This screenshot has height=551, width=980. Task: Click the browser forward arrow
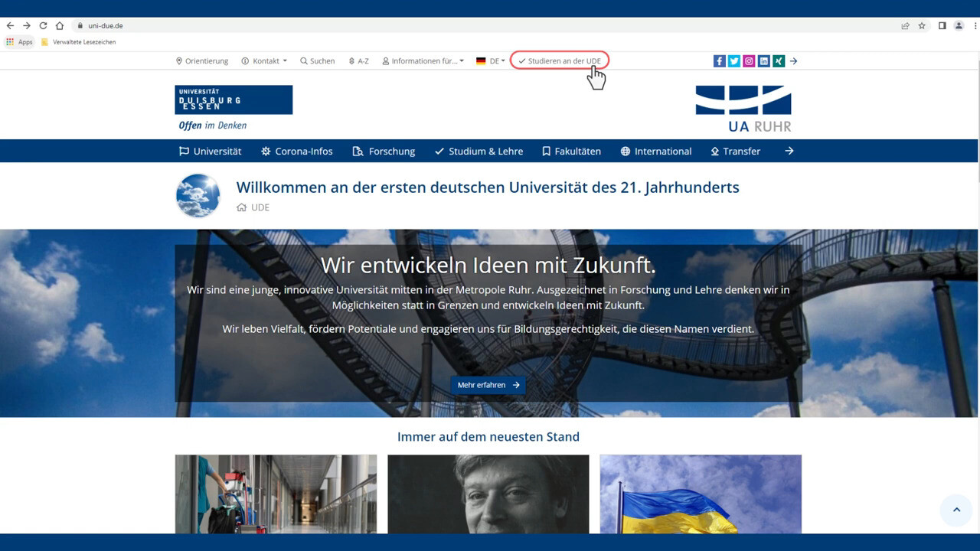pos(27,25)
